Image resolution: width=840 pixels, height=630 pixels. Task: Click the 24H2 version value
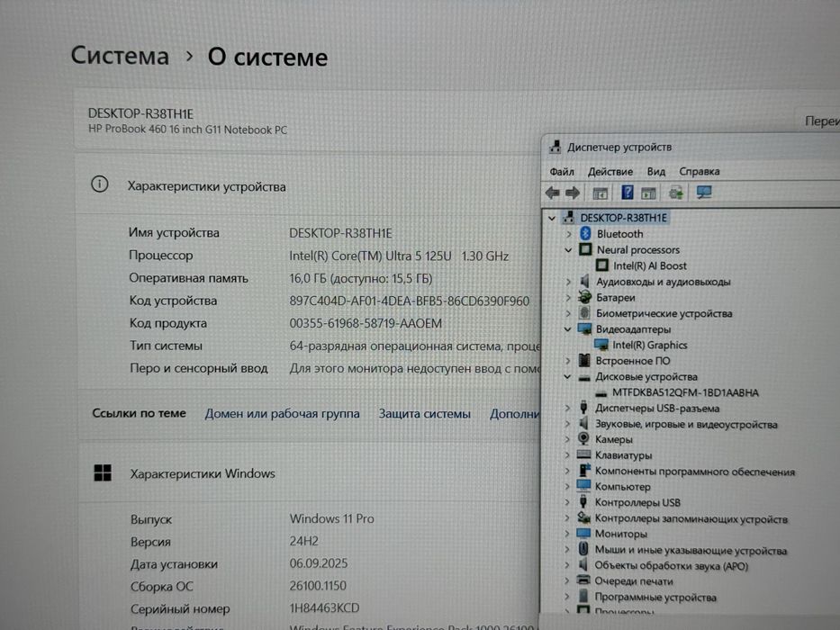click(x=303, y=541)
